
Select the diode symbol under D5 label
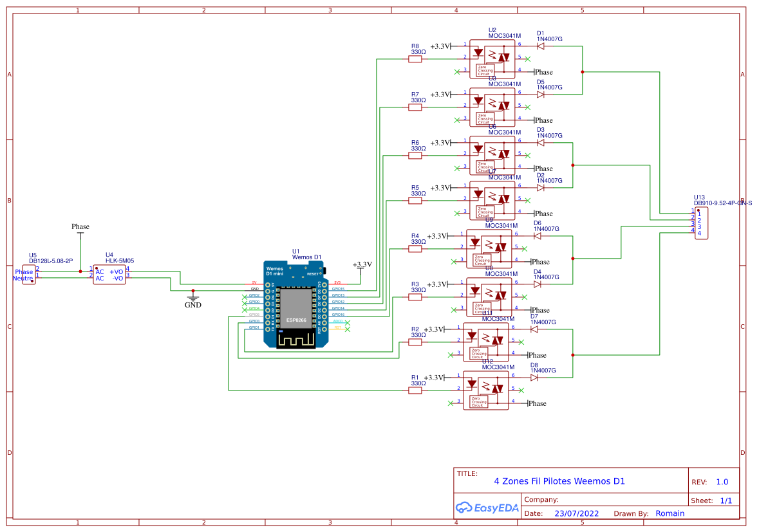(541, 95)
